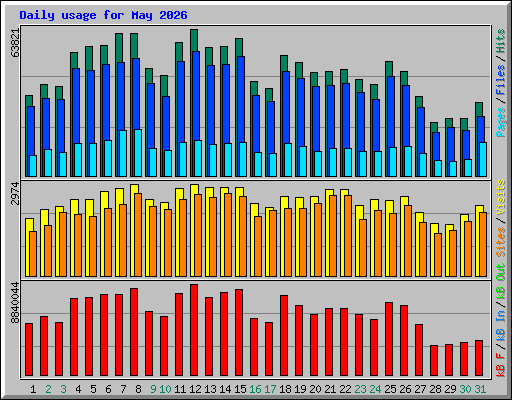Screen dimensions: 512x400
Task: Select day 30 on the x-axis
Action: (465, 389)
